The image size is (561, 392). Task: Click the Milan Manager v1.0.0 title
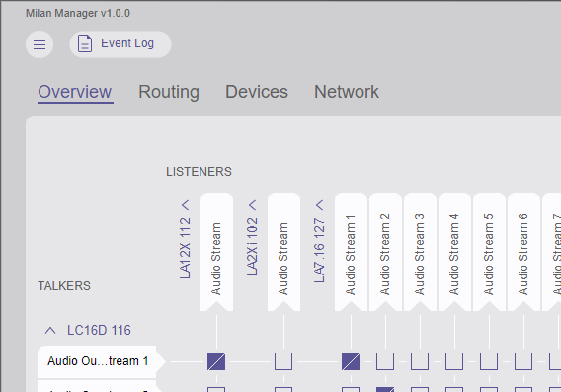(x=78, y=13)
